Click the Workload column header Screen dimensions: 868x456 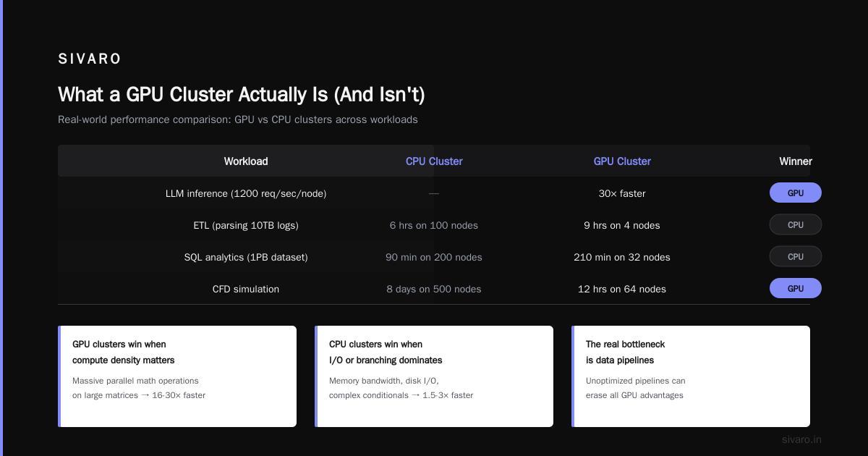coord(246,161)
